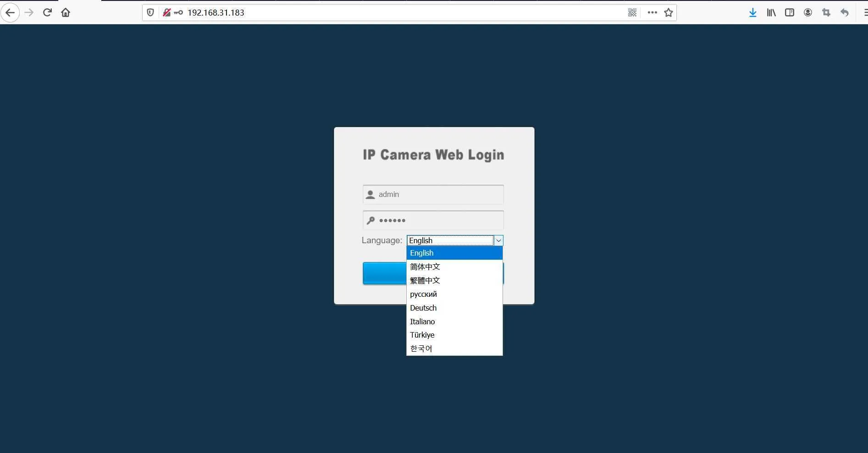Screen dimensions: 868x453
Task: Pick Türkiye as the language
Action: point(454,335)
